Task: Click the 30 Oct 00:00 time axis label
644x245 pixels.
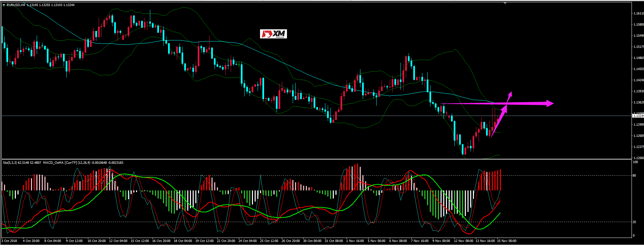Action: click(312, 241)
